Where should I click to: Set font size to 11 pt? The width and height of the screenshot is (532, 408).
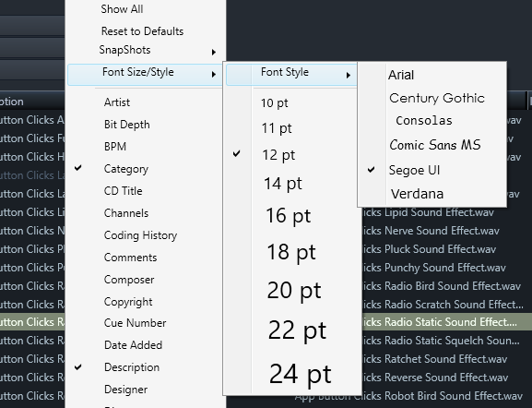tap(277, 128)
